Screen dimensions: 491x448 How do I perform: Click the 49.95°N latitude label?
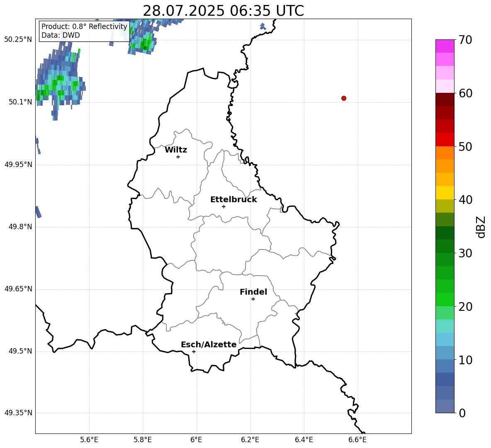click(18, 165)
